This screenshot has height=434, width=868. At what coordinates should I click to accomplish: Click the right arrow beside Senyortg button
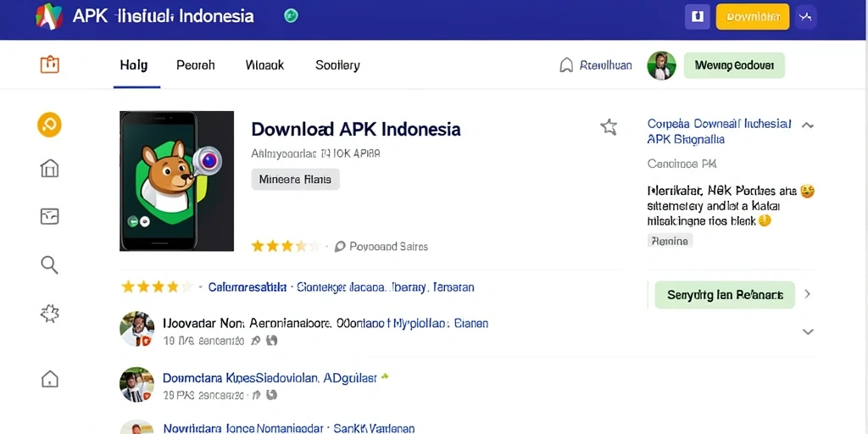(x=807, y=294)
